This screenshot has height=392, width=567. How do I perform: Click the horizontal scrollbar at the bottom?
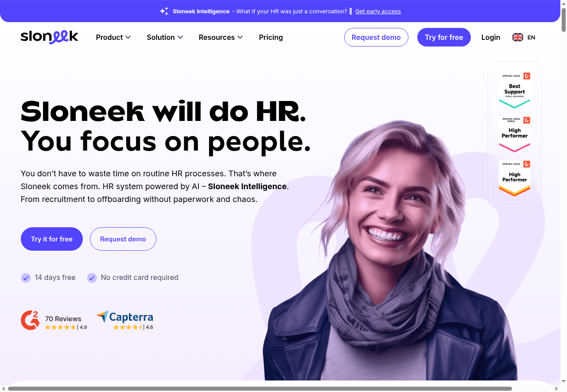(260, 388)
